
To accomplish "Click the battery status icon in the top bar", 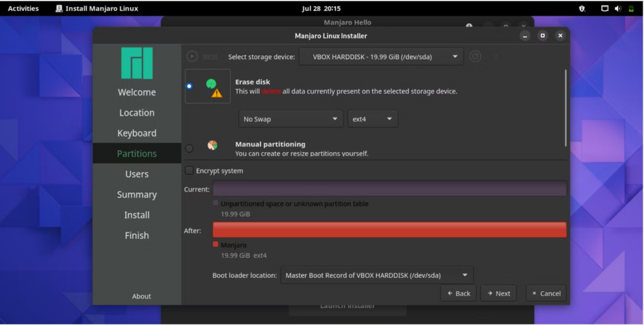I will pyautogui.click(x=631, y=8).
